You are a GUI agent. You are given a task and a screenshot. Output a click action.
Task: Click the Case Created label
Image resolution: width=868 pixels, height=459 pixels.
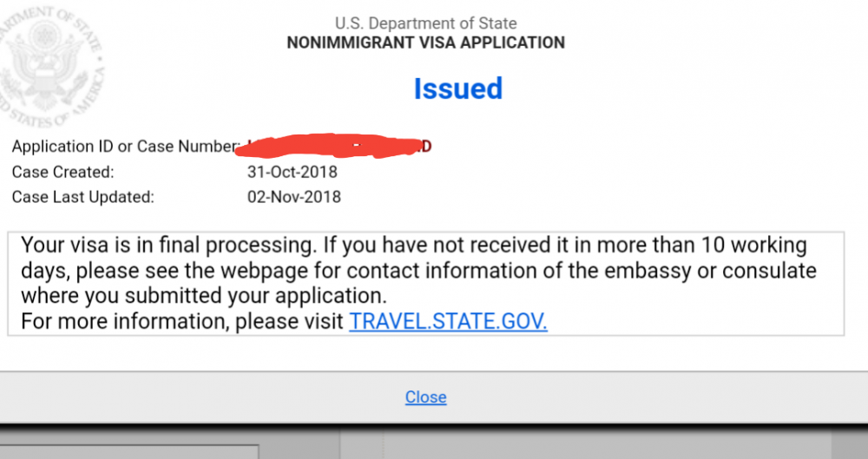[62, 172]
